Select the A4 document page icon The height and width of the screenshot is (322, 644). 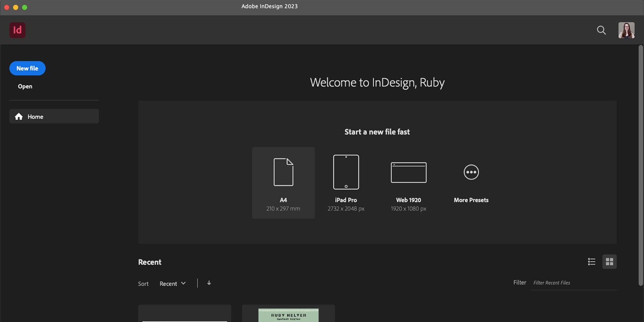[x=283, y=172]
